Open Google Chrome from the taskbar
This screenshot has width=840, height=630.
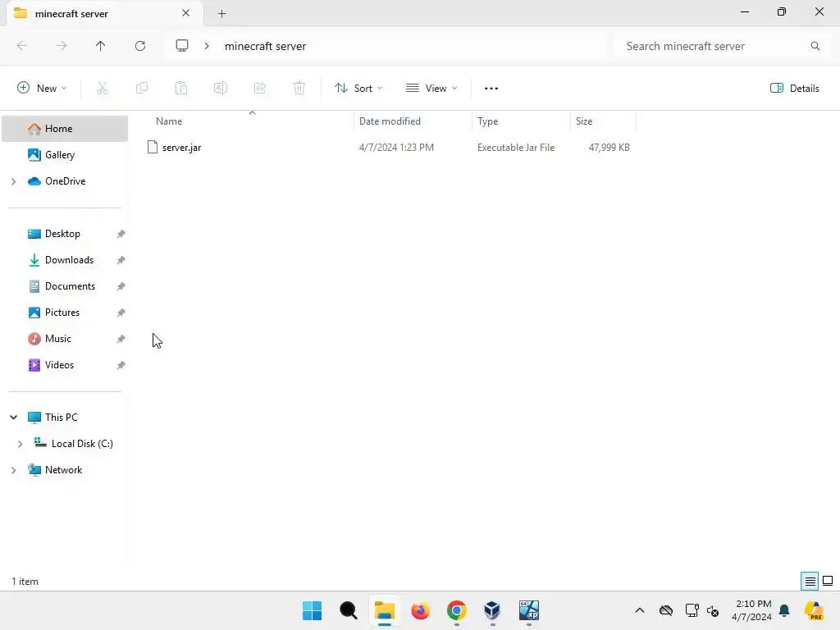click(x=457, y=610)
